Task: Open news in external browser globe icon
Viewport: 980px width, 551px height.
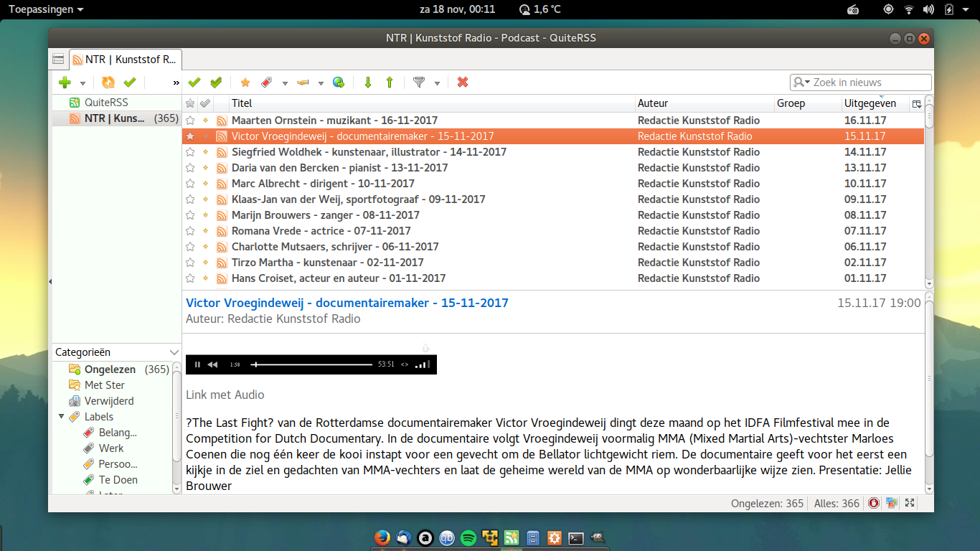Action: [339, 83]
